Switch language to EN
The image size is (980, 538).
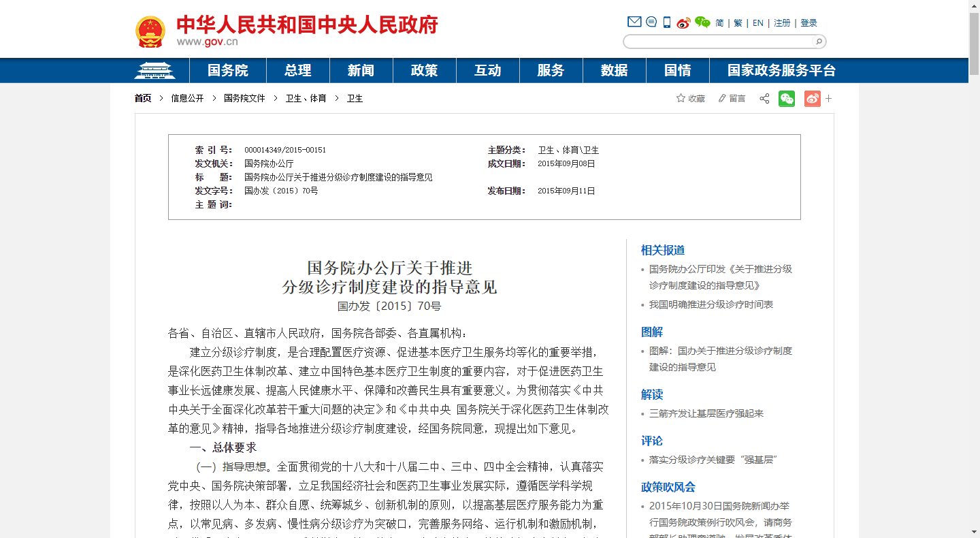click(758, 23)
